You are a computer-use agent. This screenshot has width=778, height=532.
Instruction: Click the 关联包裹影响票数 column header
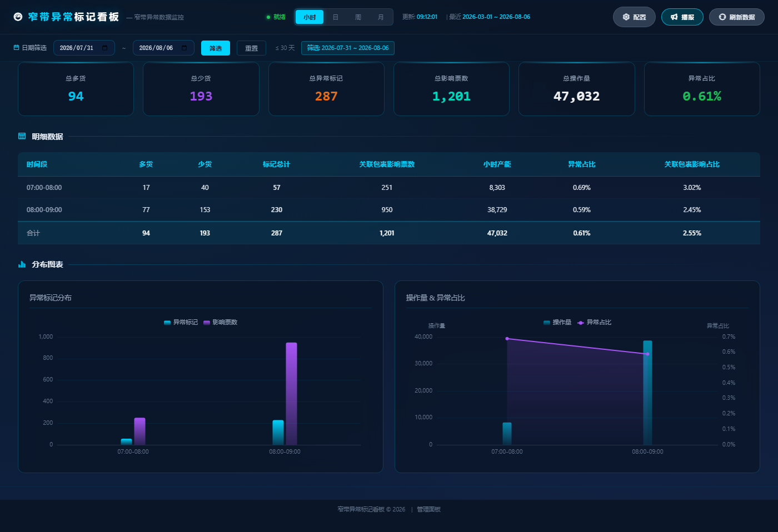pos(387,164)
